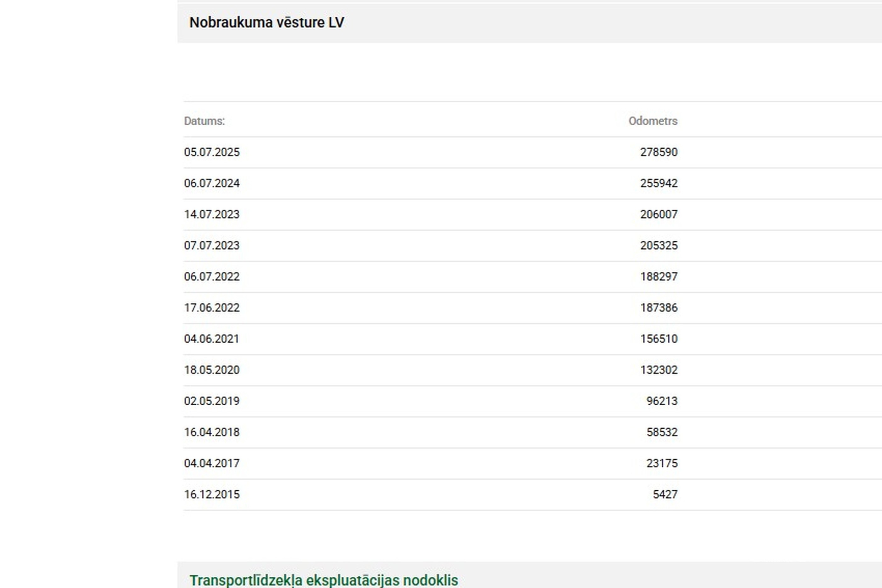Click odometer value 132302
Viewport: 882px width, 588px height.
[x=658, y=370]
